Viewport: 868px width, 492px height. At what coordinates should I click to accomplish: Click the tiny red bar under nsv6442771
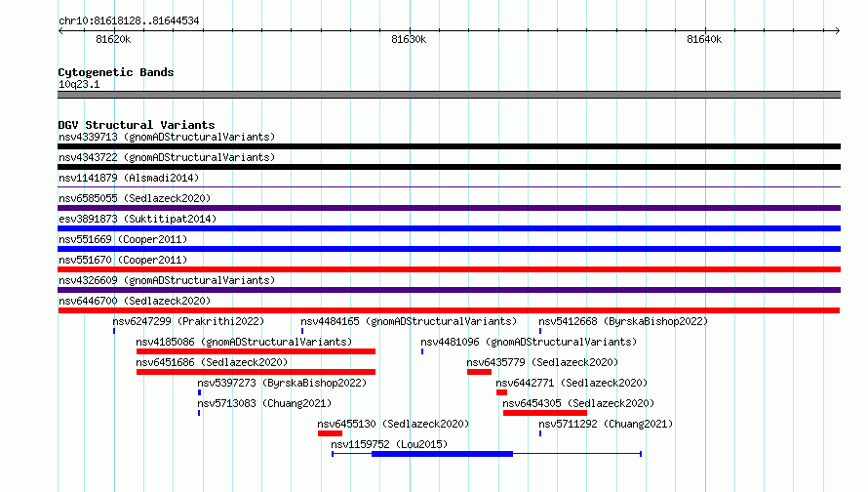(x=501, y=392)
